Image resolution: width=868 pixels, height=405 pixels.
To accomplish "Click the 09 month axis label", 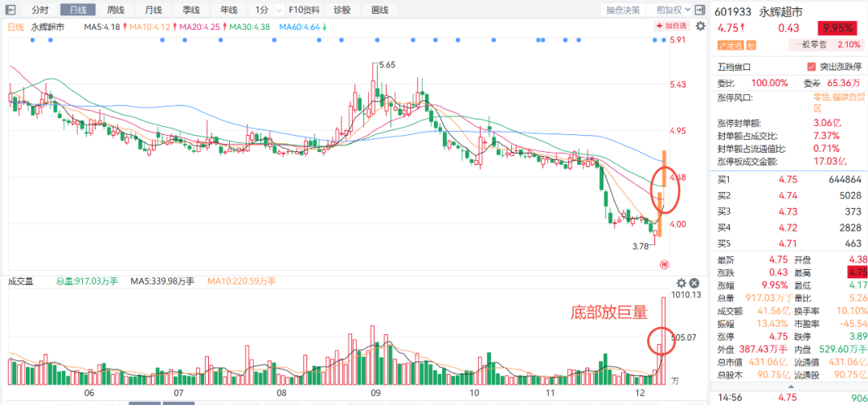I will click(x=375, y=394).
